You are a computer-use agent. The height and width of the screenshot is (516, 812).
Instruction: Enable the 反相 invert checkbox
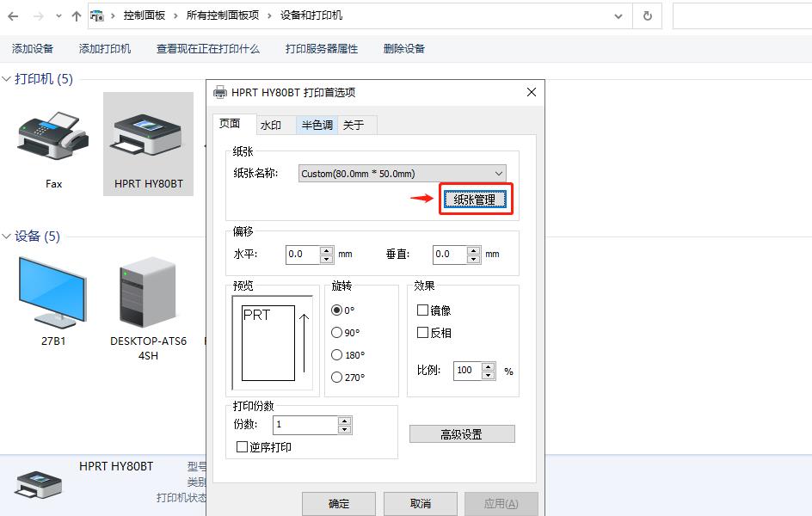pyautogui.click(x=422, y=332)
